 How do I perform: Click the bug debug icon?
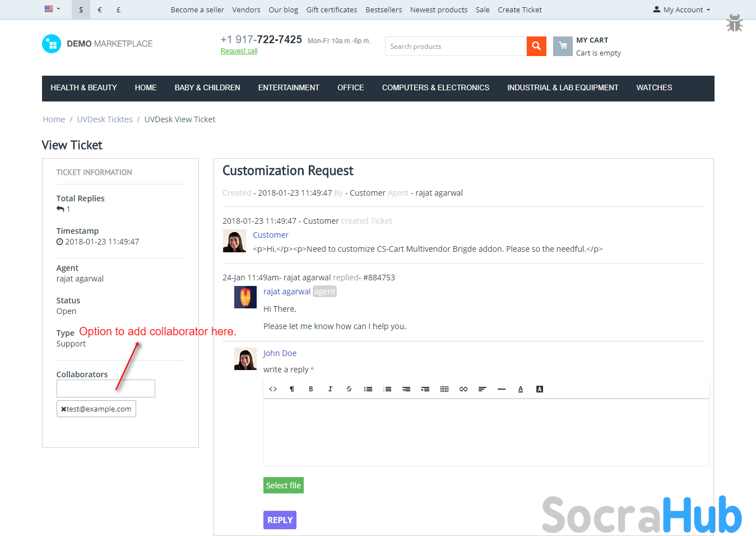[735, 23]
